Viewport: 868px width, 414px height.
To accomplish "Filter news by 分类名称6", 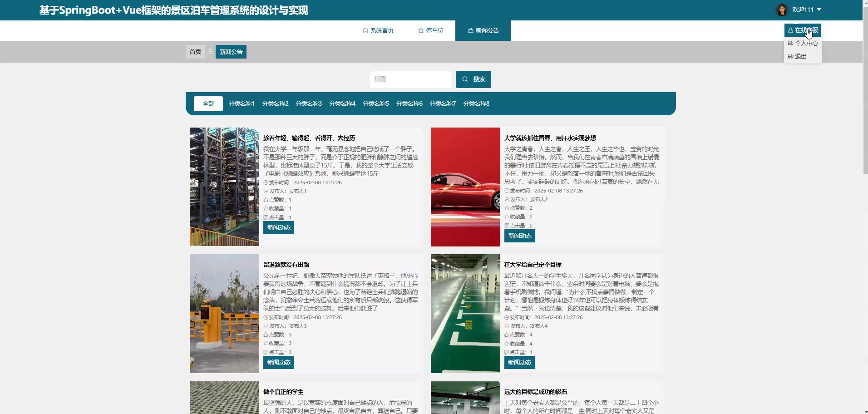I will (x=409, y=104).
